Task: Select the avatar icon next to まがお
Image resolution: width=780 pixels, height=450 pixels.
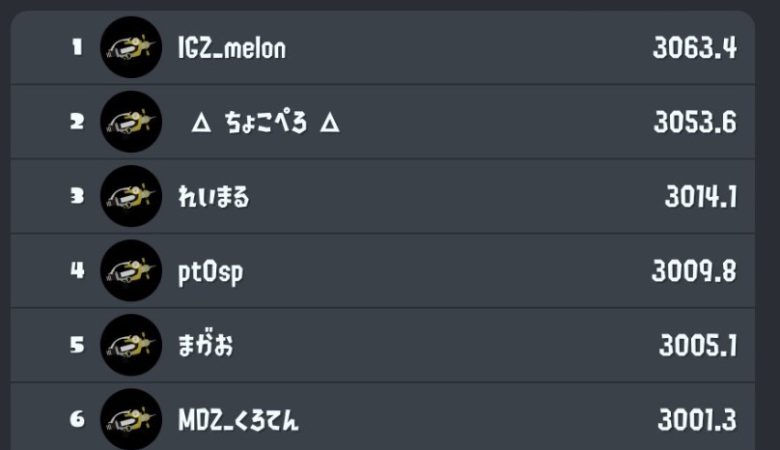Action: pos(131,345)
